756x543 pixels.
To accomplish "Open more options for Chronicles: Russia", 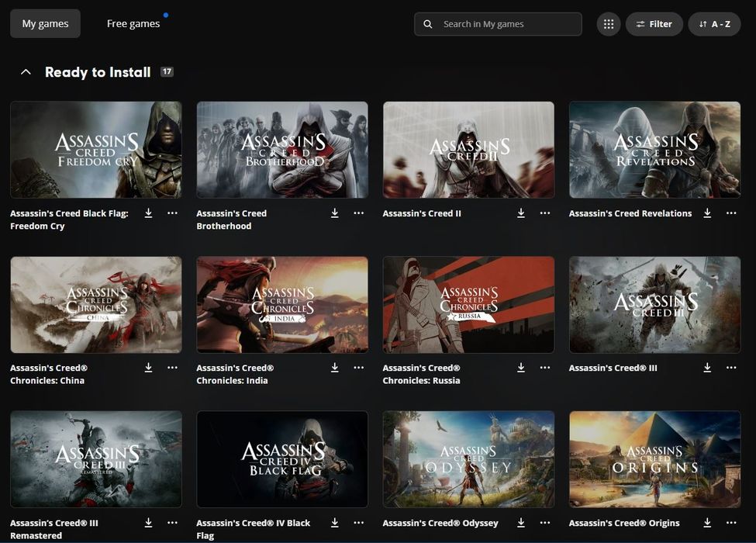I will [545, 368].
